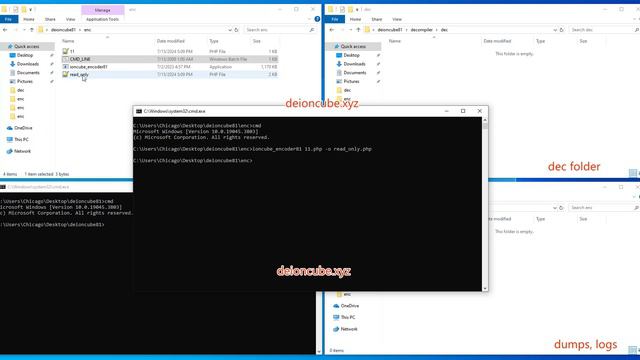Viewport: 640px width, 360px height.
Task: Open Pictures in the enc window sidebar
Action: pyautogui.click(x=25, y=82)
